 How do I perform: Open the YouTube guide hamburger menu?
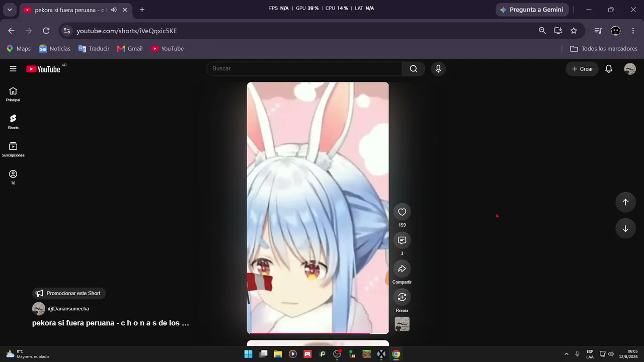[x=13, y=69]
